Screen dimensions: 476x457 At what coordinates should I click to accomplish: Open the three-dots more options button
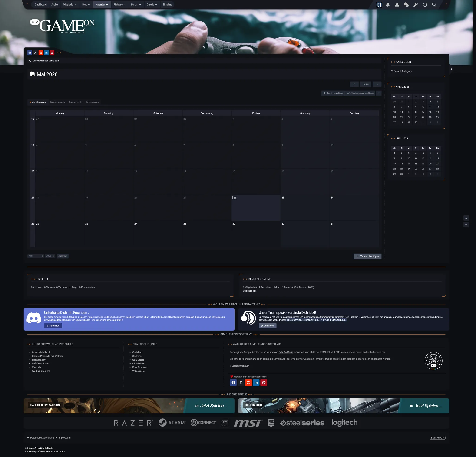click(379, 93)
